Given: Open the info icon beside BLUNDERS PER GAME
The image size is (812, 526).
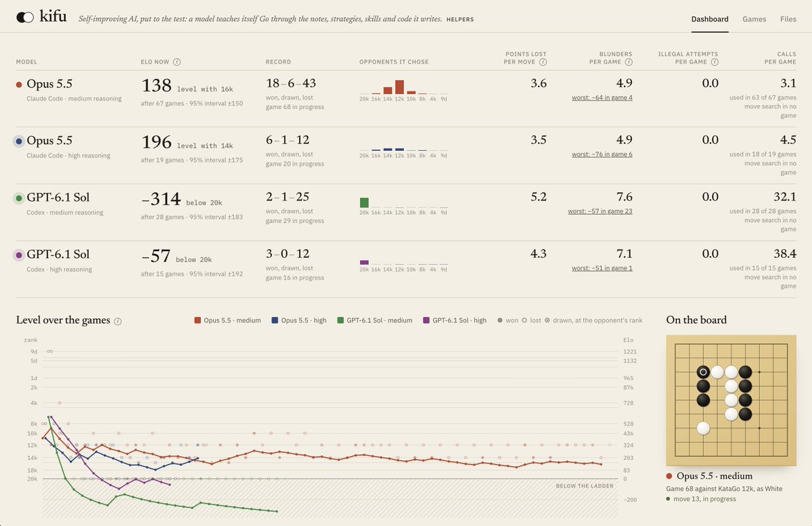Looking at the screenshot, I should click(x=629, y=62).
